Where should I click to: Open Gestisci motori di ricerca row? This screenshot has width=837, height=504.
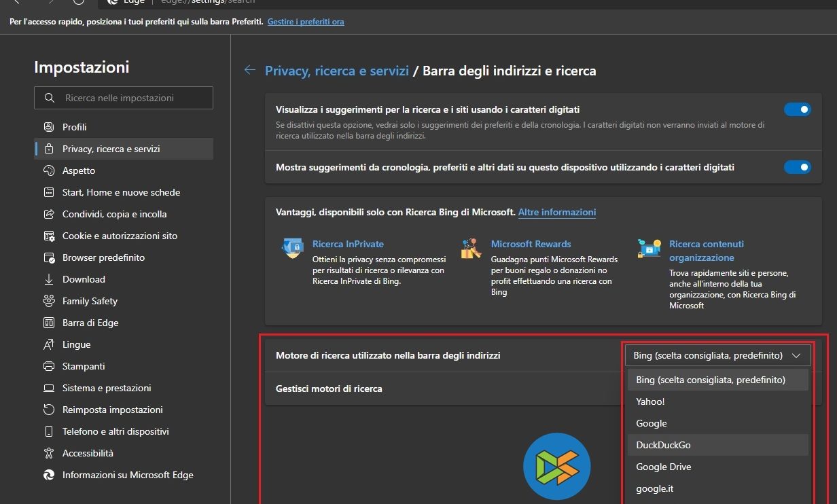click(x=329, y=389)
